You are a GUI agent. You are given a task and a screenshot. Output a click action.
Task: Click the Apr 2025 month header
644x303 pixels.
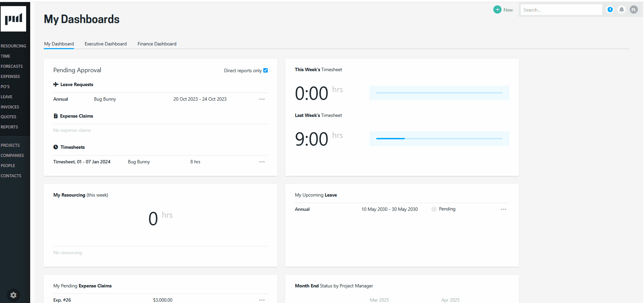[450, 300]
